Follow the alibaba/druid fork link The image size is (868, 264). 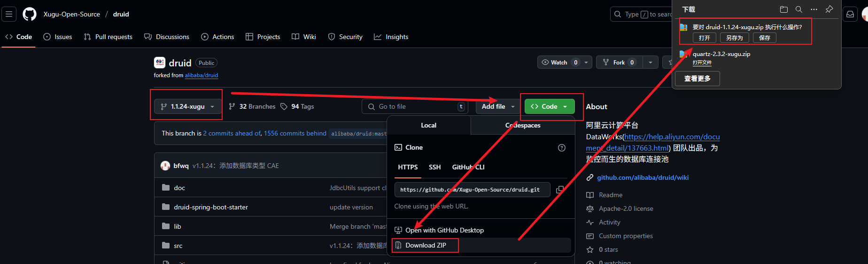(201, 75)
